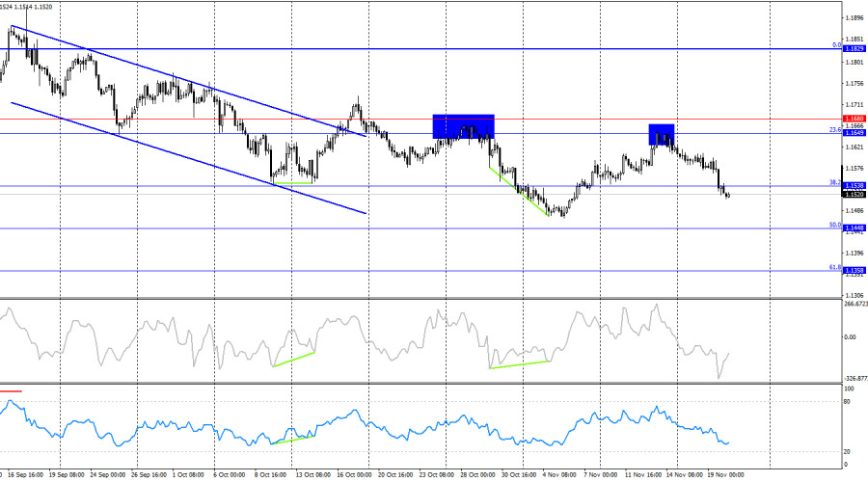Screen dimensions: 868x482
Task: Click the -326.877 oscillator scale value
Action: click(855, 379)
